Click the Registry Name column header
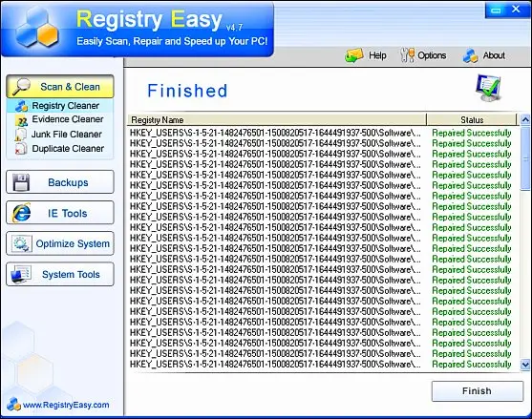The height and width of the screenshot is (419, 532). point(277,119)
